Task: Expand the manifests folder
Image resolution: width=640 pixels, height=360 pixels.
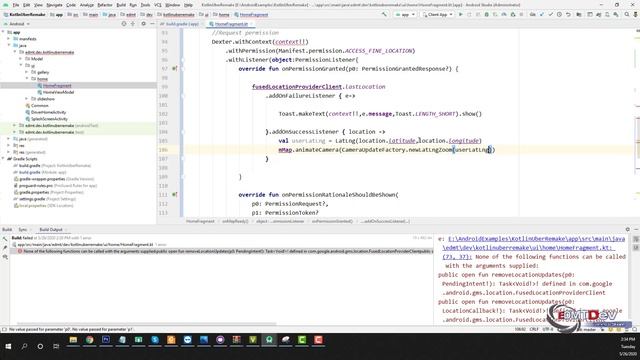Action: tap(9, 39)
